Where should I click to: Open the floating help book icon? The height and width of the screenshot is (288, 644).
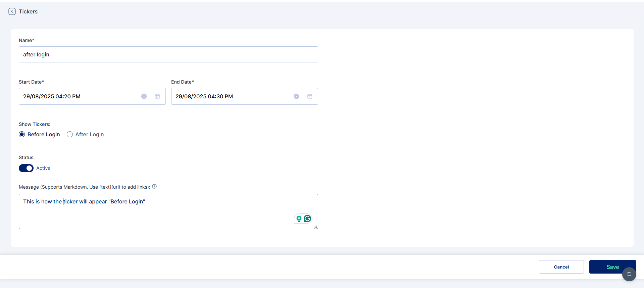[x=629, y=274]
